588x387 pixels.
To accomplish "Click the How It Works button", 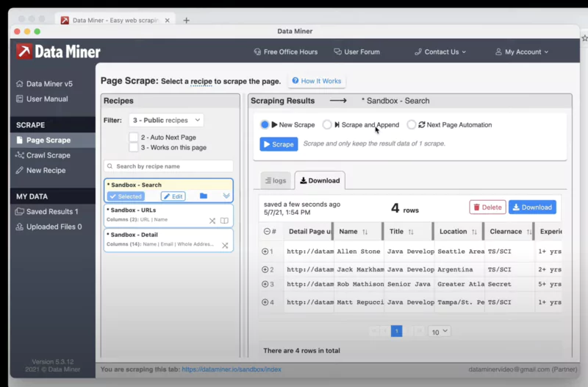I will pos(317,81).
